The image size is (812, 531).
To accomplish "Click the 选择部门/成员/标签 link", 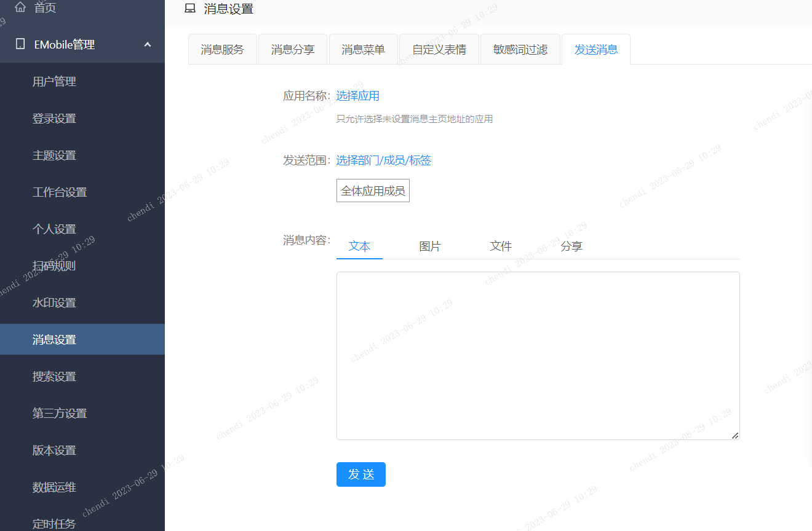I will [383, 160].
